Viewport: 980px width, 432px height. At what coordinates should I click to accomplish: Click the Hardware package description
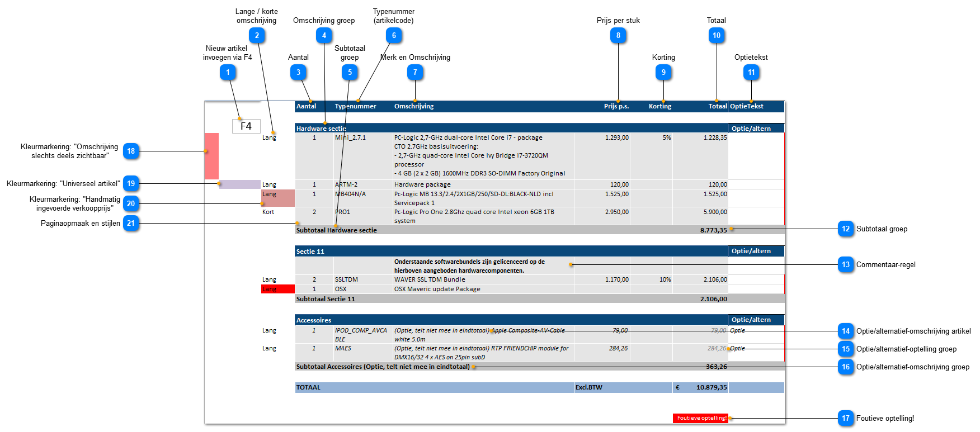(x=422, y=184)
